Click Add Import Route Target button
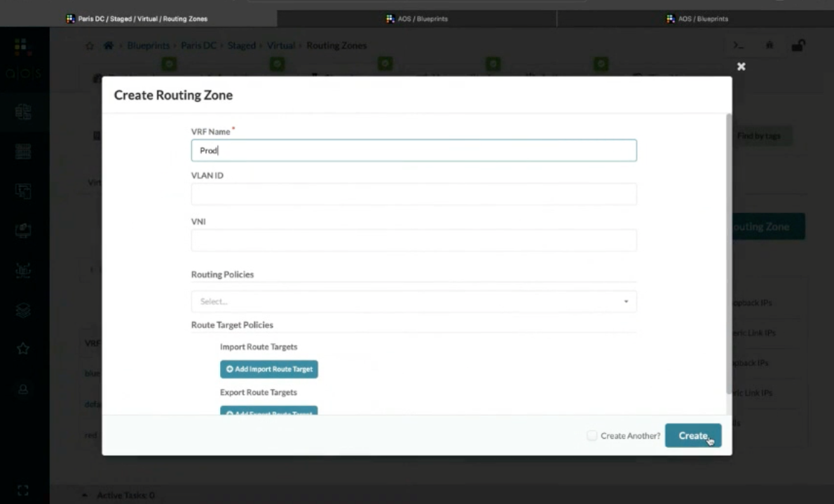 point(269,369)
